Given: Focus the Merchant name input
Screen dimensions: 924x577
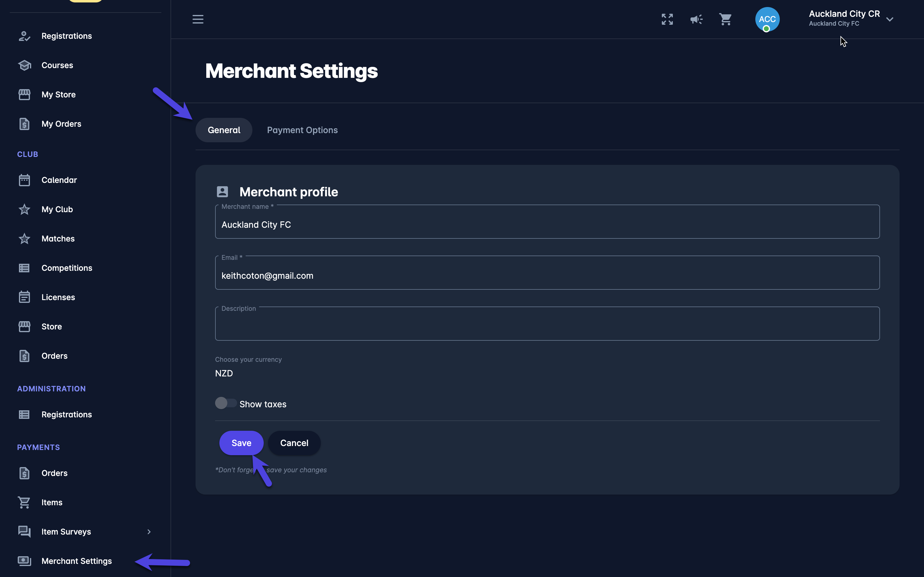Looking at the screenshot, I should point(547,224).
